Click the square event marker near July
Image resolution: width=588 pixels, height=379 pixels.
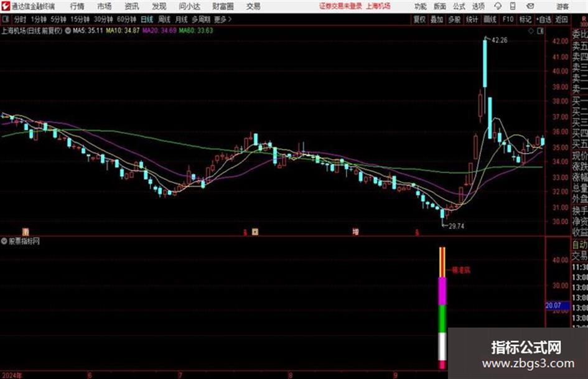[x=255, y=232]
